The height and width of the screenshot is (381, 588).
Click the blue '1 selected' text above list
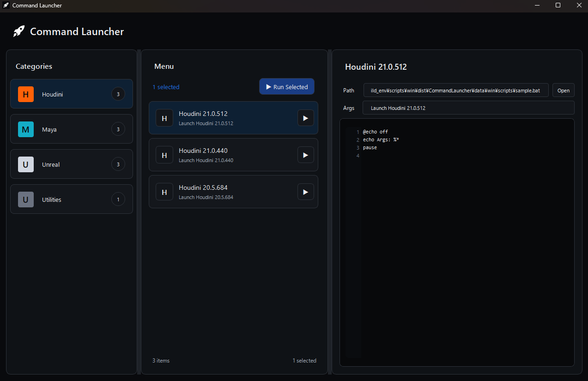pos(166,87)
